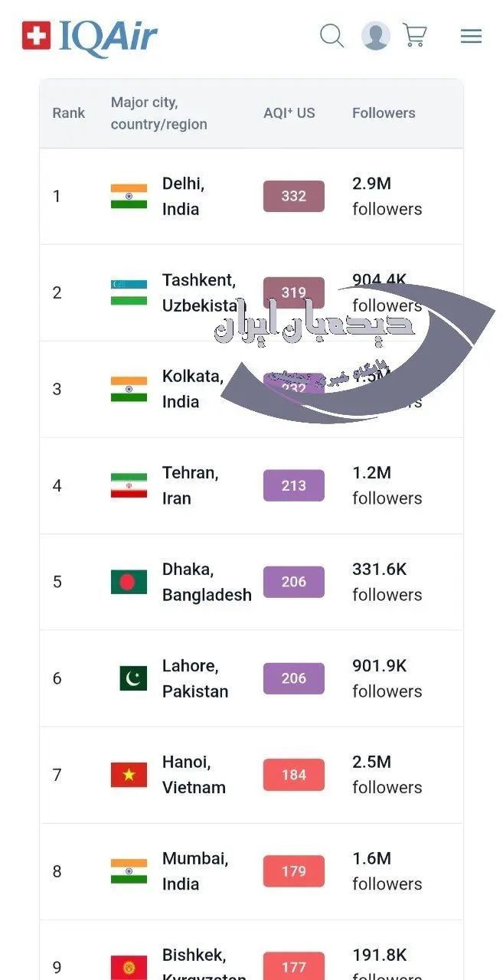Click the Vietnam flag beside Hanoi

[x=129, y=775]
